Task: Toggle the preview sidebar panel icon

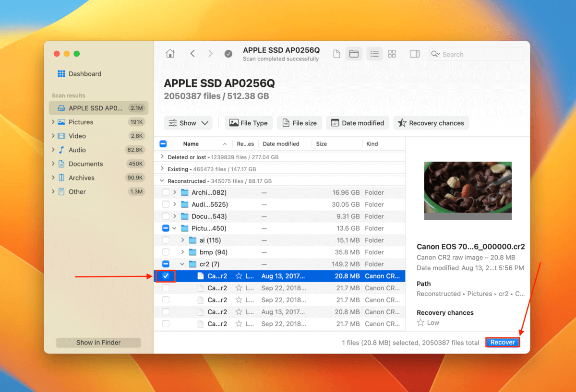Action: pos(415,54)
